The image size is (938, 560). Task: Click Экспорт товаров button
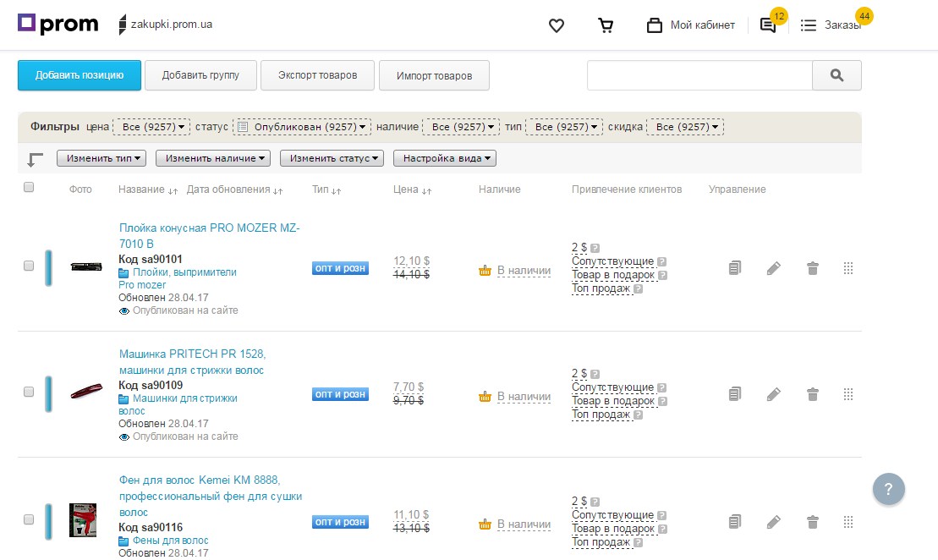coord(318,75)
